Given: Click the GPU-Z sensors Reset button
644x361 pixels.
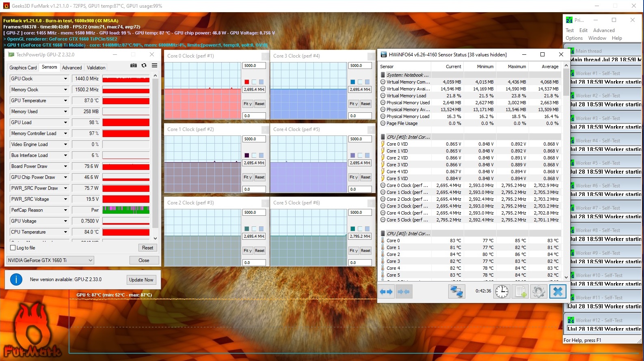Looking at the screenshot, I should pyautogui.click(x=148, y=248).
